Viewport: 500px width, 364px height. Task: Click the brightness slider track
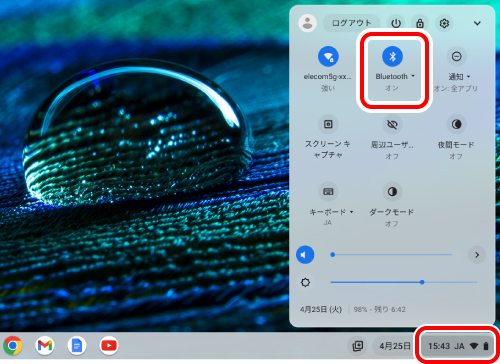[x=403, y=282]
